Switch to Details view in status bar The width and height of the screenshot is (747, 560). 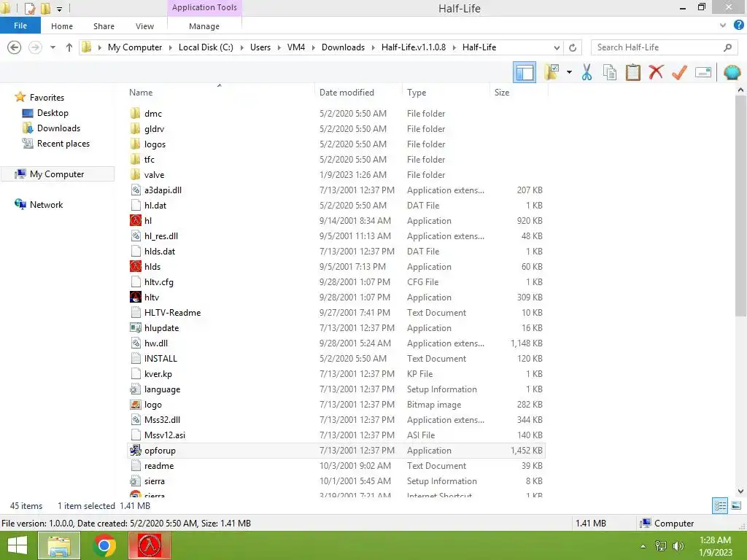click(x=720, y=506)
